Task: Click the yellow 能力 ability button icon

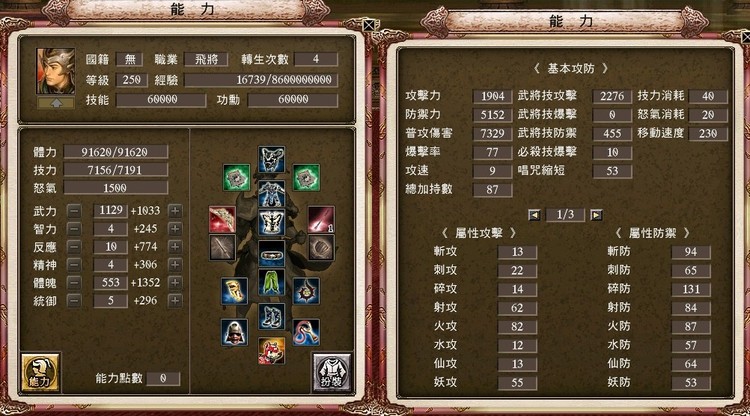Action: coord(40,372)
